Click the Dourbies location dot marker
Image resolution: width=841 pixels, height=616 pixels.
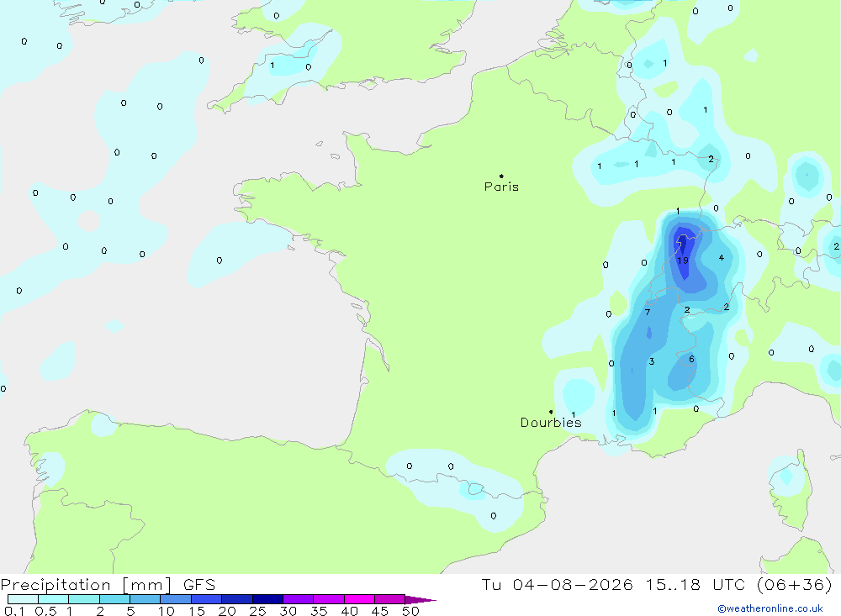tap(551, 412)
